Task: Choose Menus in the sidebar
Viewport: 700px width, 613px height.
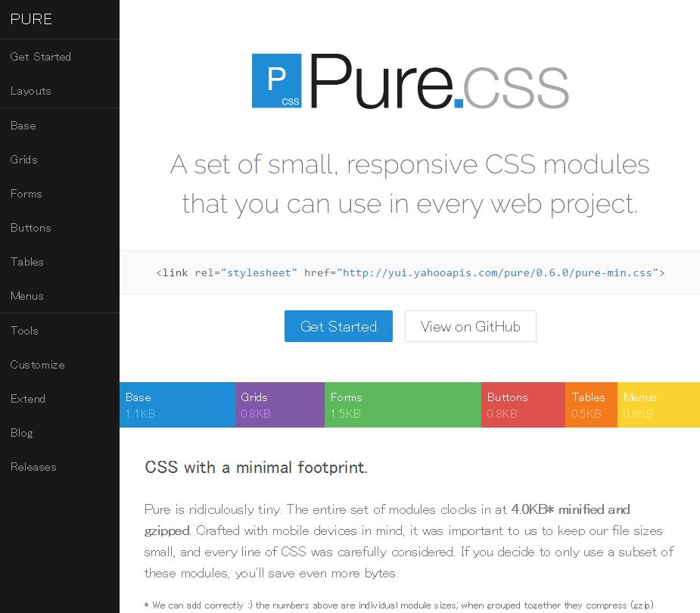Action: point(59,296)
